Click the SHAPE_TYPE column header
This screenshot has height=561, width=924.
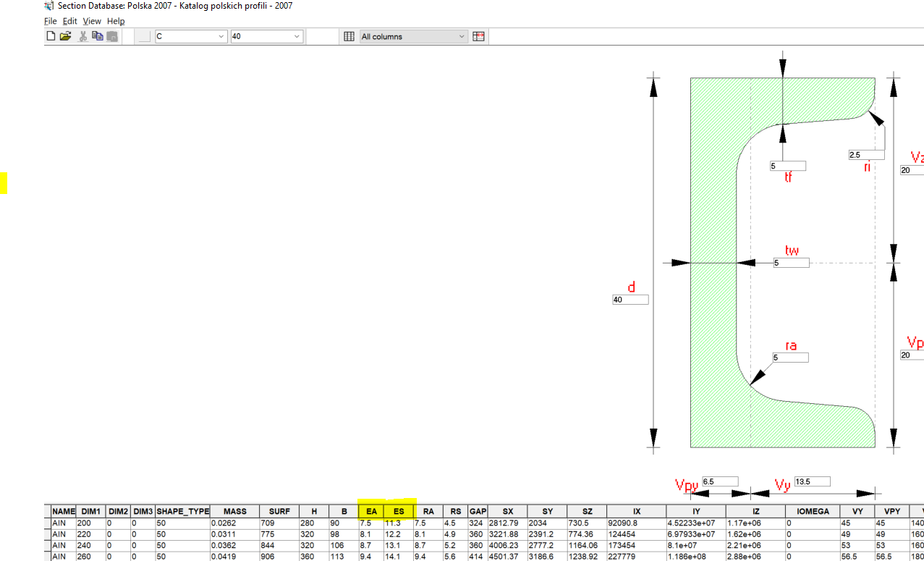point(182,511)
